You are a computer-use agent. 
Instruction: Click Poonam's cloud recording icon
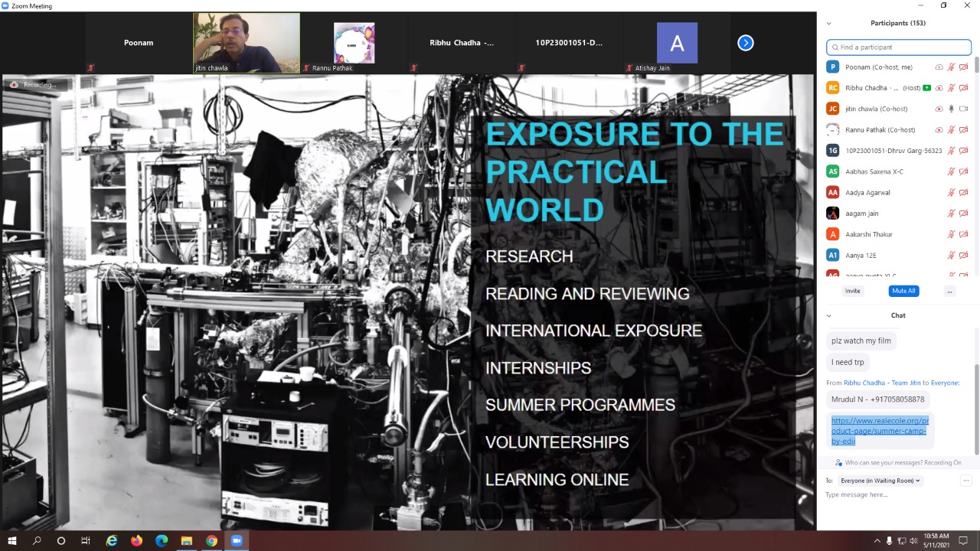(939, 67)
